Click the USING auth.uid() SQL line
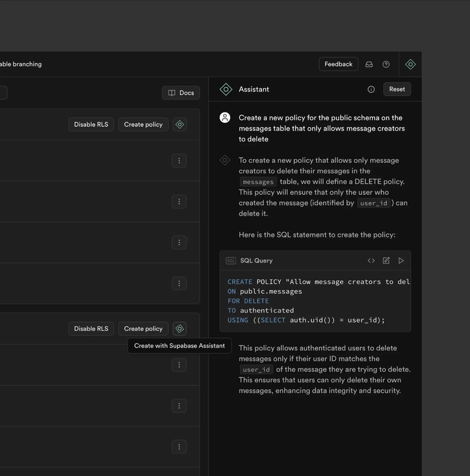Viewport: 470px width, 476px height. [306, 320]
